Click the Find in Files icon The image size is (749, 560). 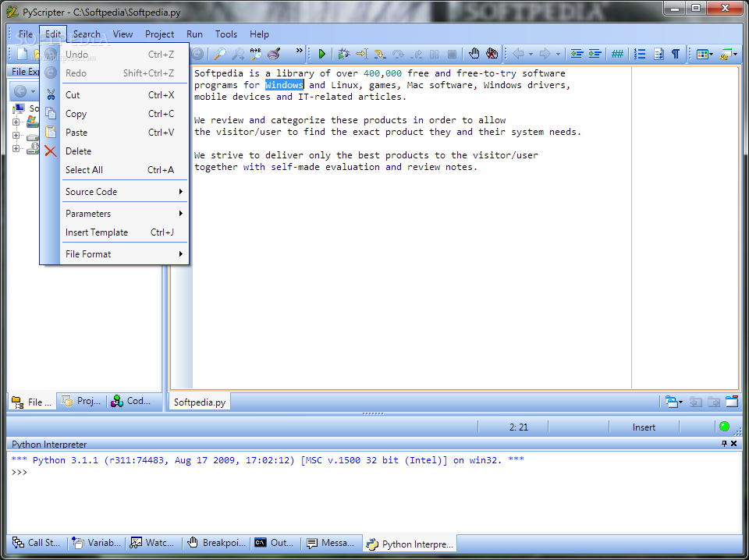[274, 54]
